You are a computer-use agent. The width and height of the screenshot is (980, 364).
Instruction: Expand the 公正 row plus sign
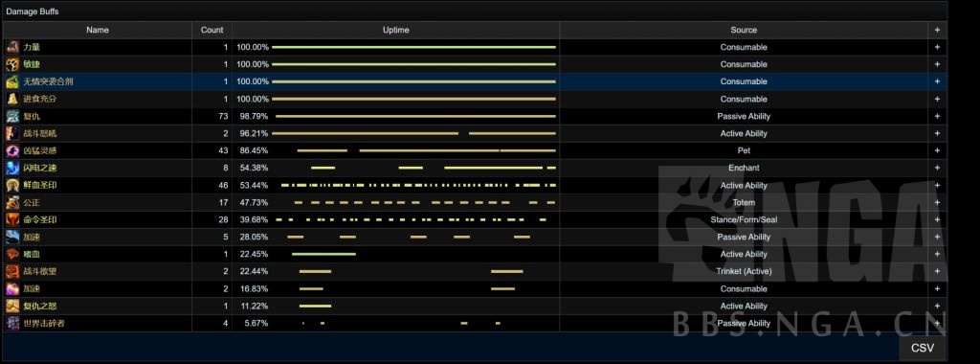click(x=937, y=203)
